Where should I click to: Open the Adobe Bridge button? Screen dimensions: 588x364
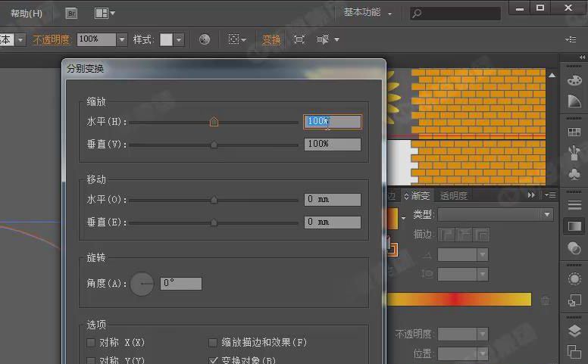pos(72,13)
